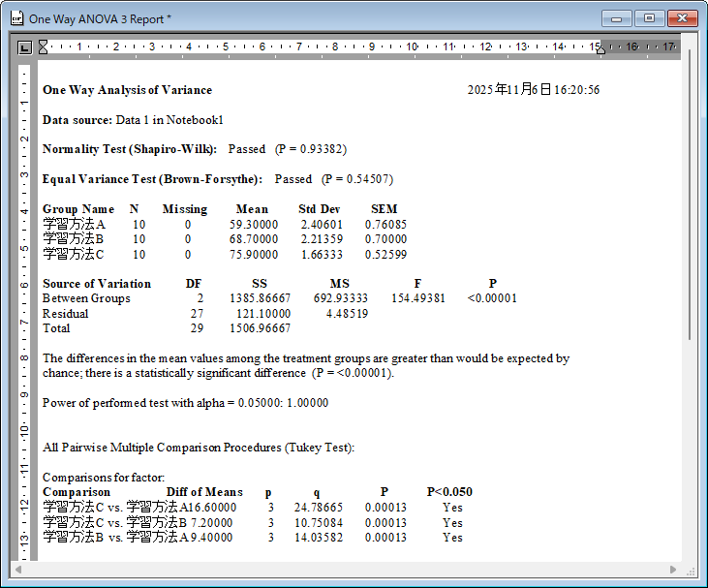Click the 'Normality Test (Shapiro-Wilk)' label

tap(130, 149)
